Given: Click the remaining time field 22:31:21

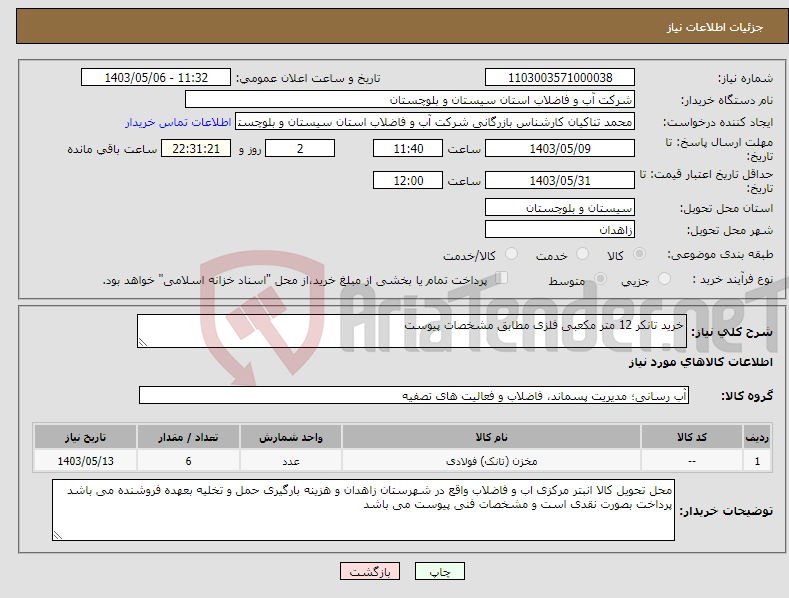Looking at the screenshot, I should [196, 148].
